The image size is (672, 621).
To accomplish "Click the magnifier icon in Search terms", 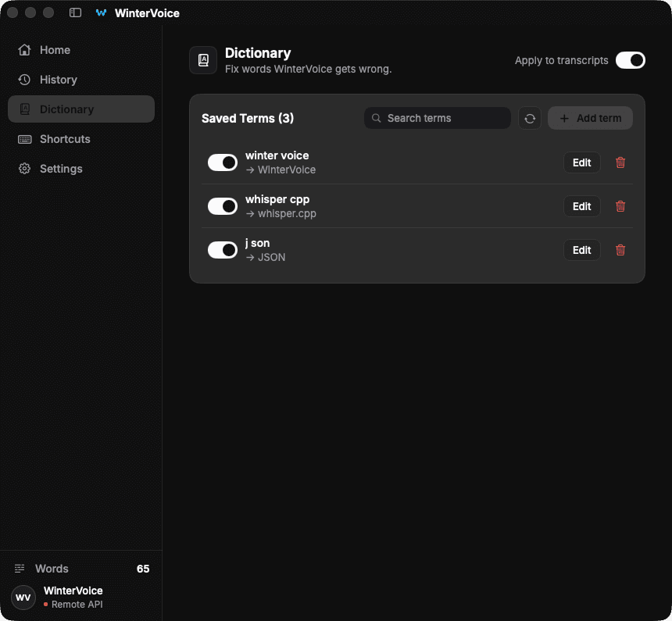I will (377, 118).
